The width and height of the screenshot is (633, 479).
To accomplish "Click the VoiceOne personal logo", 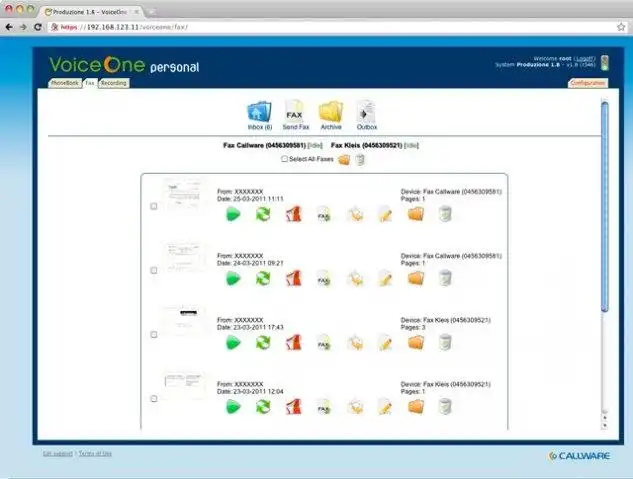I will tap(124, 65).
